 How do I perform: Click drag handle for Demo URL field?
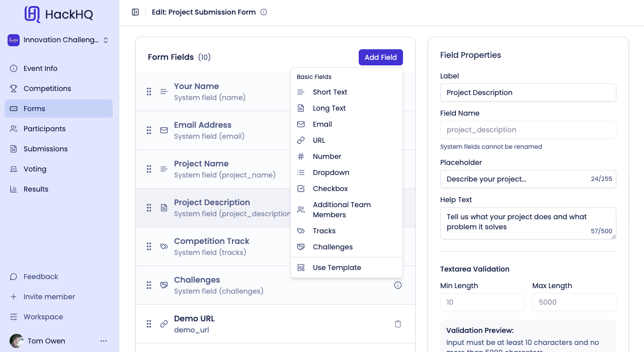tap(149, 324)
